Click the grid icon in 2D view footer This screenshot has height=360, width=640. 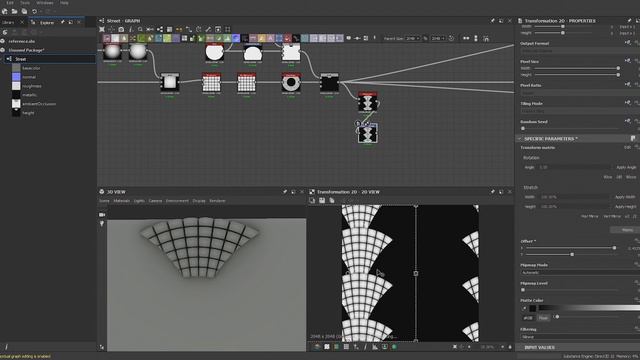(x=346, y=347)
